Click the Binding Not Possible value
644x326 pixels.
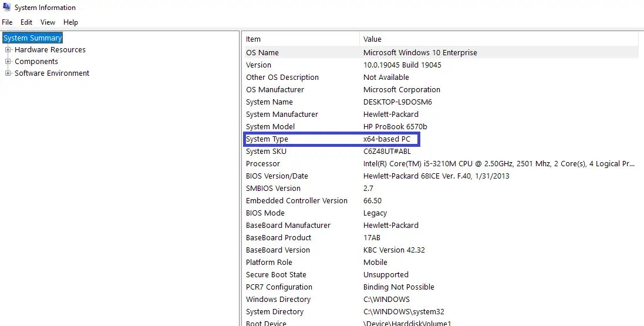pos(399,287)
